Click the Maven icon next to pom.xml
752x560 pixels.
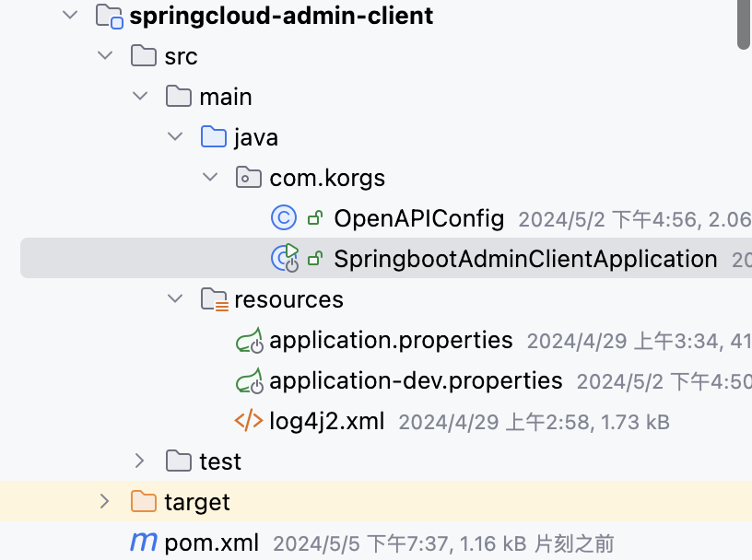[x=143, y=542]
